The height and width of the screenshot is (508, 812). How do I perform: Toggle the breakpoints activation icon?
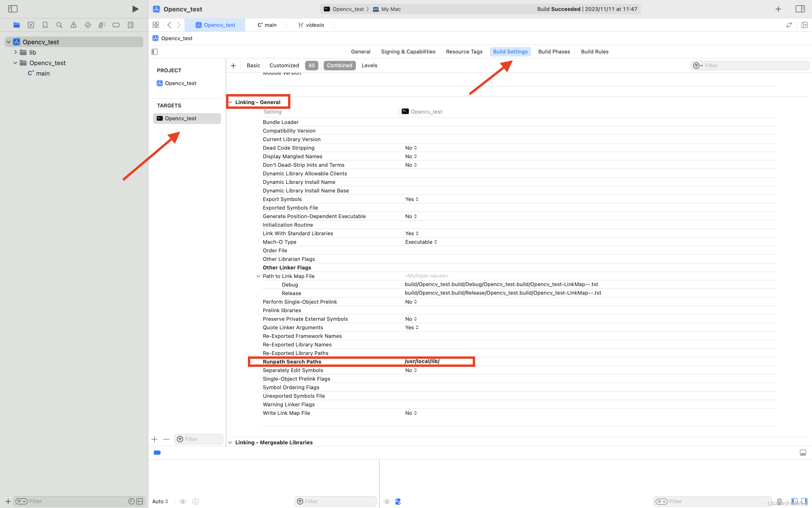[x=157, y=453]
